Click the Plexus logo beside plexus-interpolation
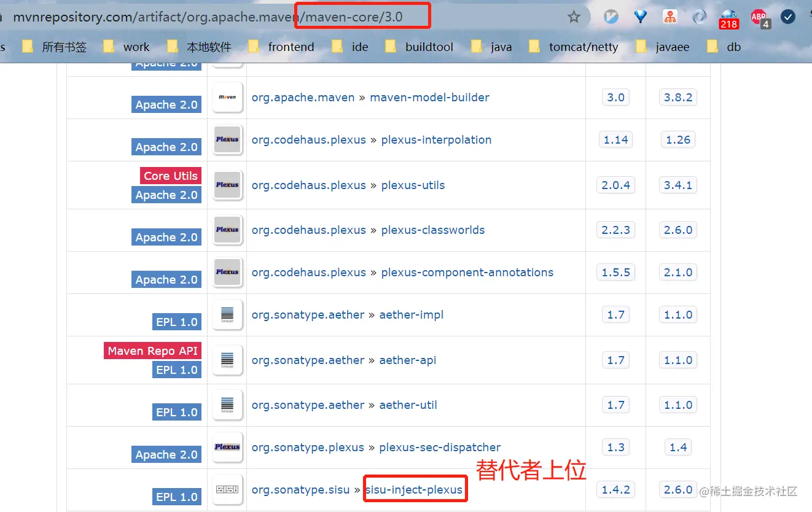The height and width of the screenshot is (512, 812). pyautogui.click(x=227, y=139)
